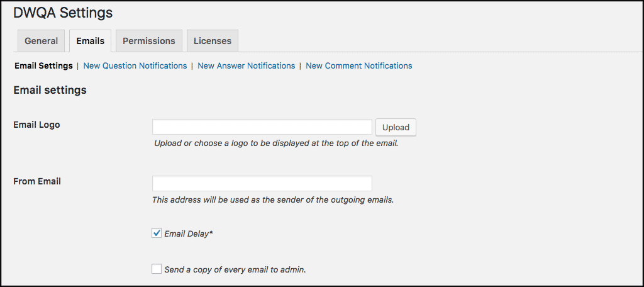Open New Answer Notifications link
The width and height of the screenshot is (644, 287).
pos(247,66)
